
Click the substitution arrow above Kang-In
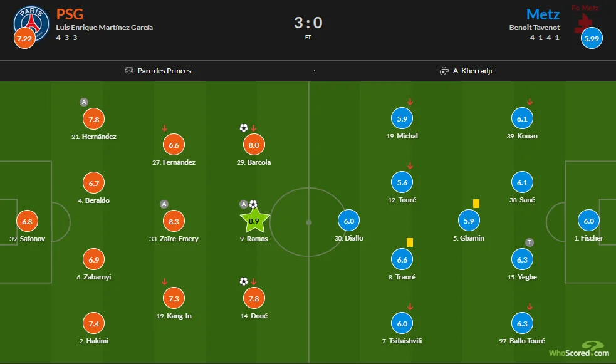pyautogui.click(x=164, y=281)
